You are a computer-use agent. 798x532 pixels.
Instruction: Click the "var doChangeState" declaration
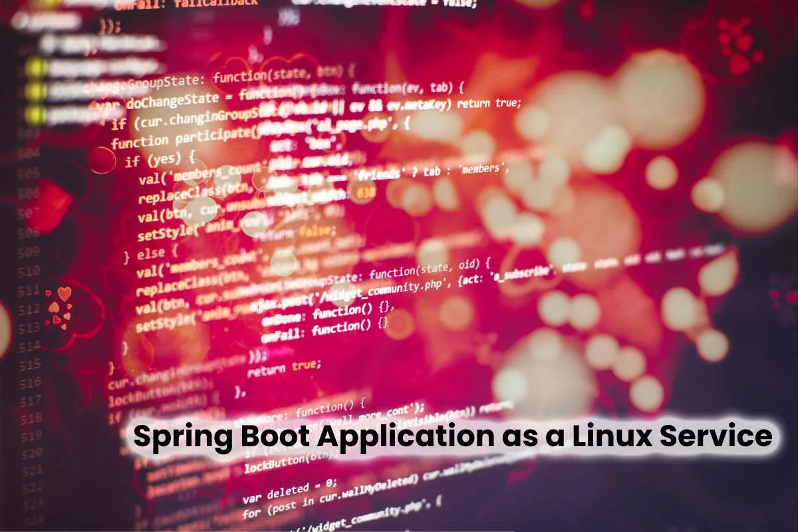coord(158,102)
